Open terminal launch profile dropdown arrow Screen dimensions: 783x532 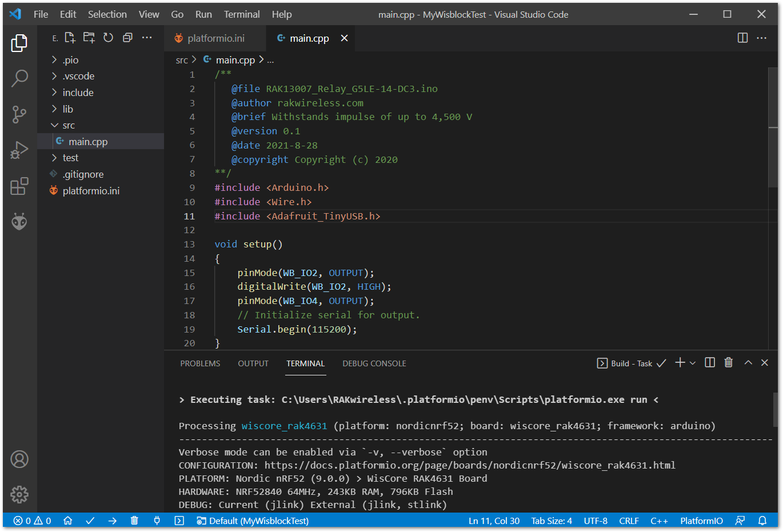click(x=693, y=363)
